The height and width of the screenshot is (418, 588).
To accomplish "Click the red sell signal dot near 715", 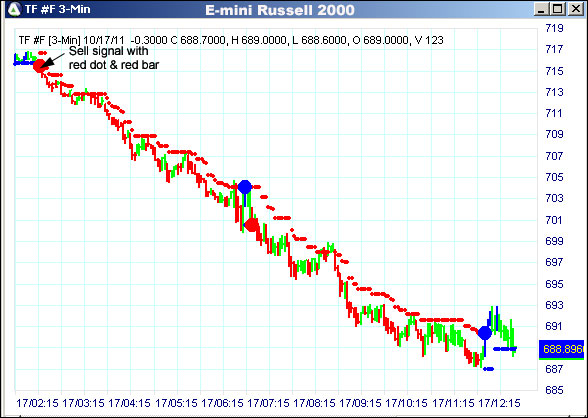I will click(x=40, y=66).
